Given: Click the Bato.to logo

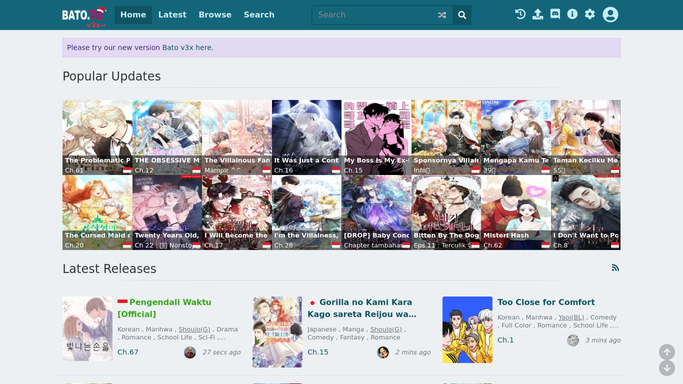Looking at the screenshot, I should coord(84,17).
